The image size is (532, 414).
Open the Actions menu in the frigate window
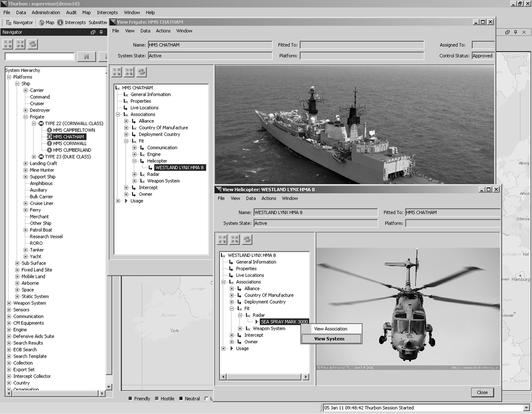(x=163, y=31)
